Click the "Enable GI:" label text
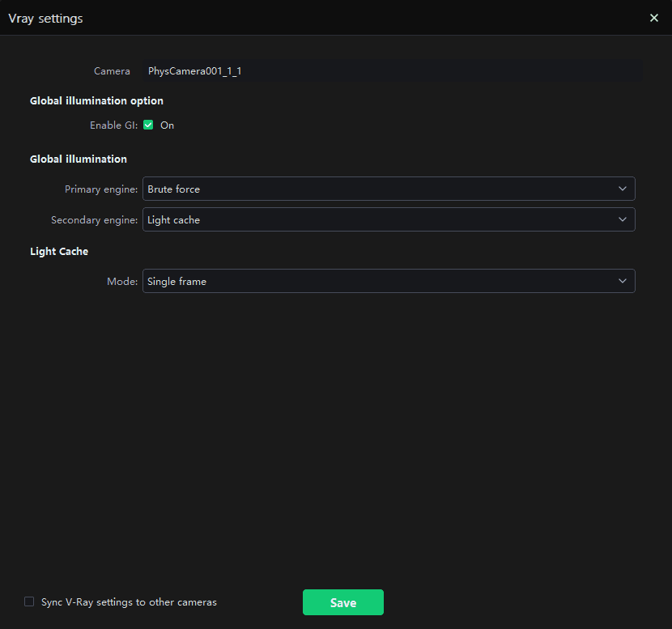 pyautogui.click(x=113, y=125)
